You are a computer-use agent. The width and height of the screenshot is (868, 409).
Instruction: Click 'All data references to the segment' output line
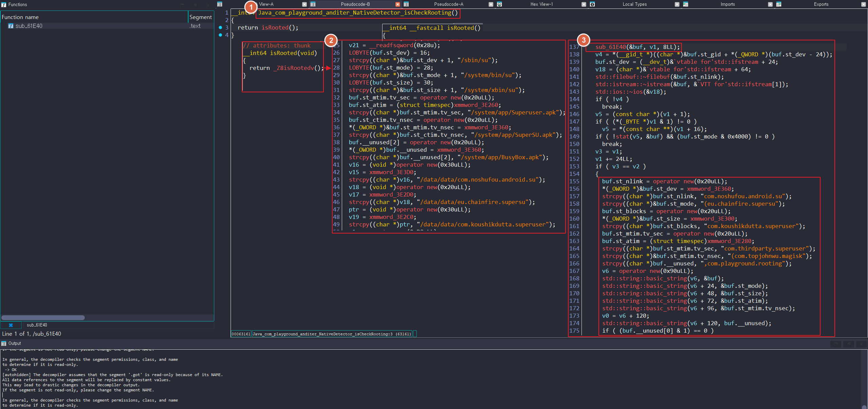(x=86, y=380)
